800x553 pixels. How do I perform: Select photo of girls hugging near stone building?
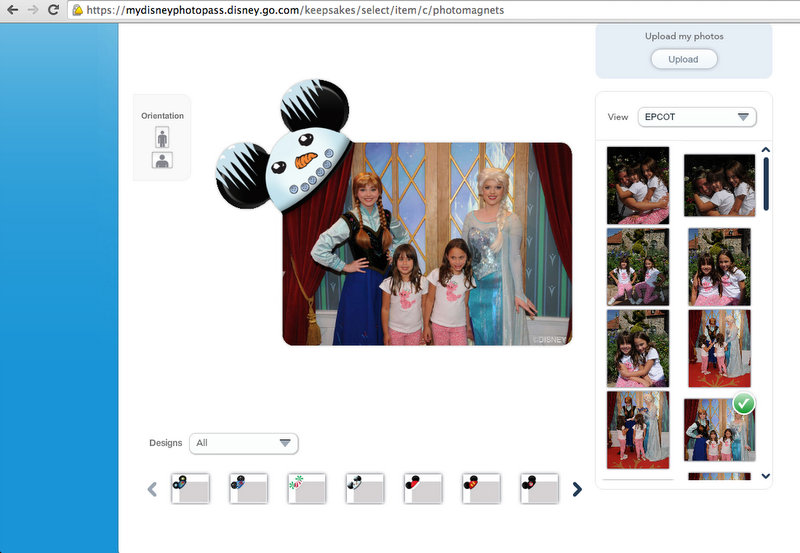(638, 348)
